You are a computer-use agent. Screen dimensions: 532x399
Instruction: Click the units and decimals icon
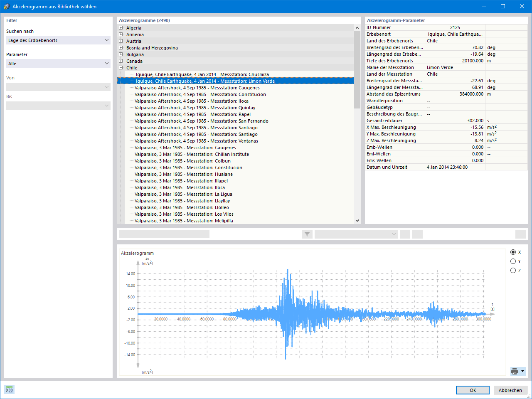tap(9, 389)
